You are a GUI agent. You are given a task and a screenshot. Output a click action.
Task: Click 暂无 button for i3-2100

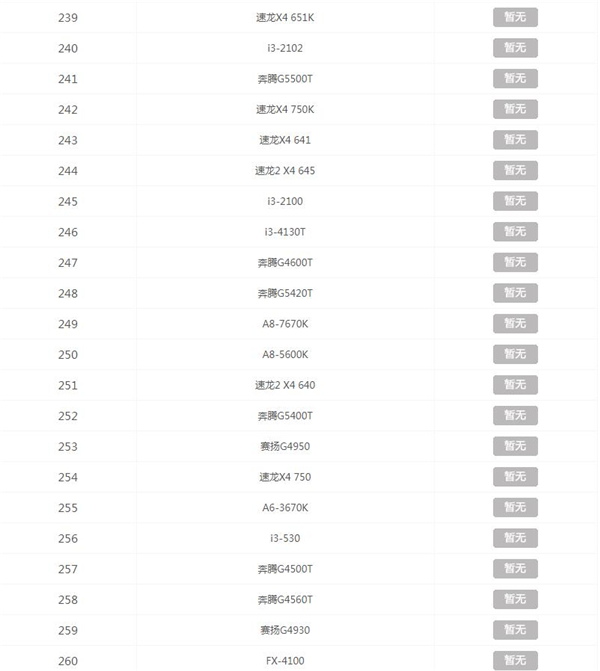515,201
